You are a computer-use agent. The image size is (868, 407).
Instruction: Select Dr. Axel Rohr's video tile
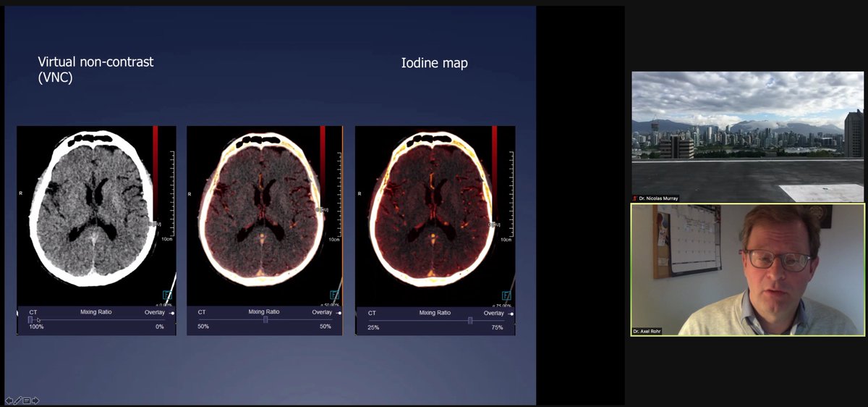click(x=748, y=269)
